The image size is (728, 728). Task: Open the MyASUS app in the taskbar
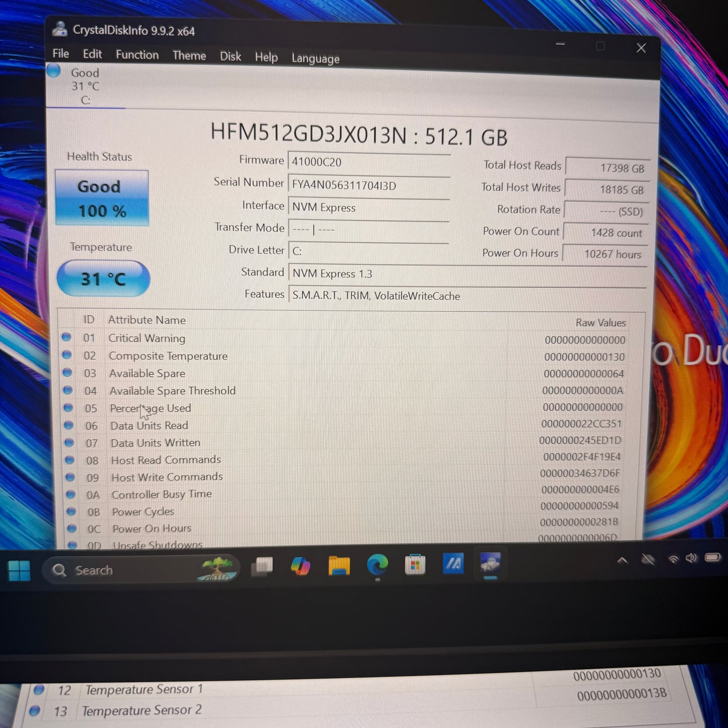click(x=453, y=564)
